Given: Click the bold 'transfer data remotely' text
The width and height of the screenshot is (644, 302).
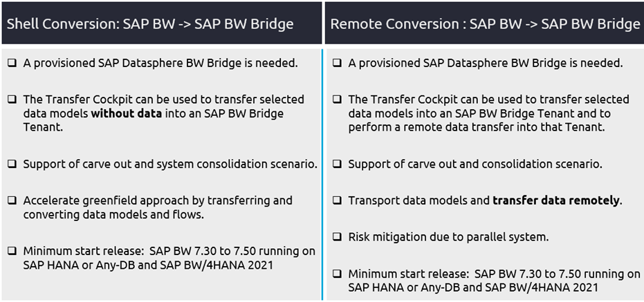Looking at the screenshot, I should (x=556, y=200).
